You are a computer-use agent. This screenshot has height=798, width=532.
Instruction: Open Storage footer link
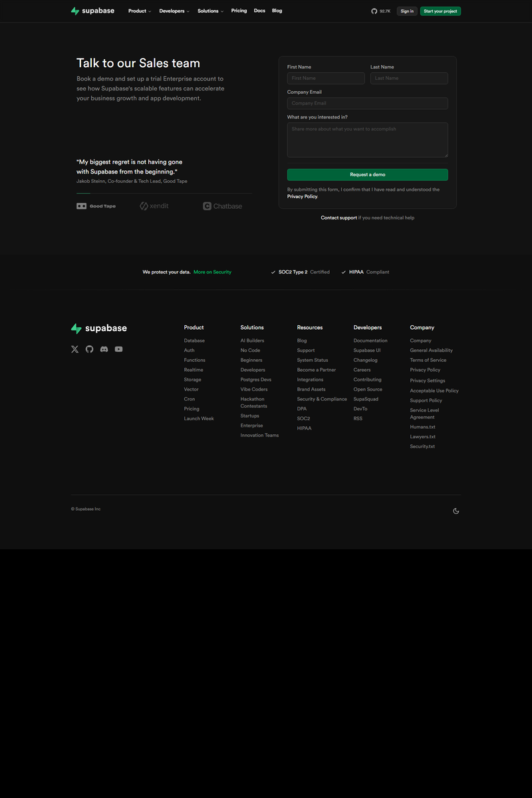point(193,380)
